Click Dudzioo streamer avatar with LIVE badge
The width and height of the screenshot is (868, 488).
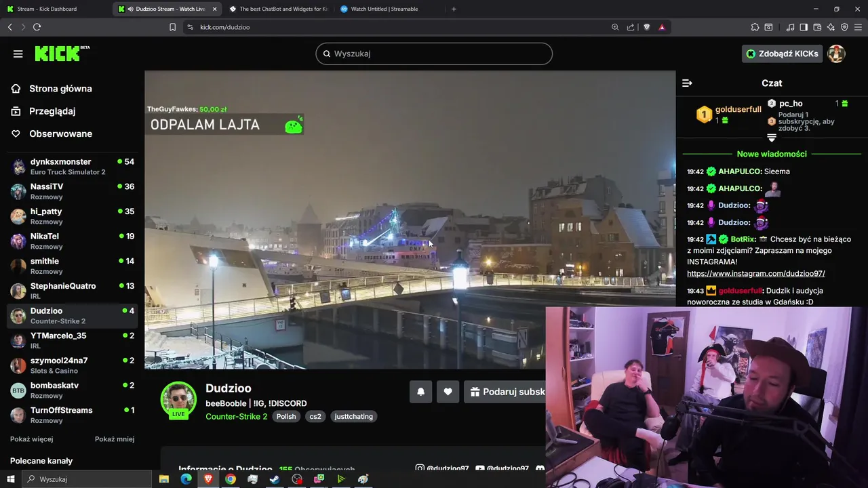click(178, 400)
